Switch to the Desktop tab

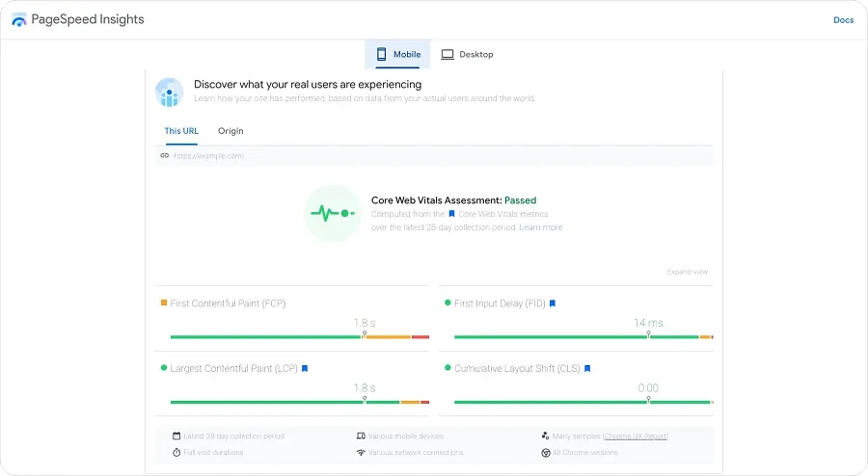467,54
